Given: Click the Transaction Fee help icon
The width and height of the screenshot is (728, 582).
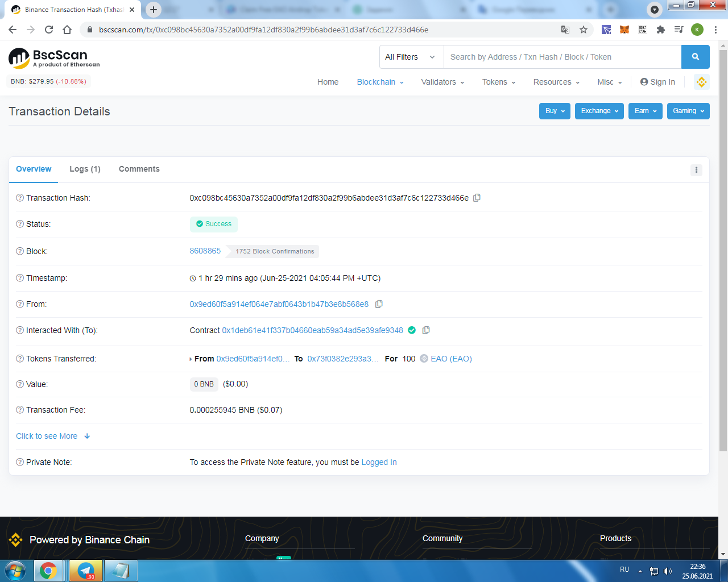Looking at the screenshot, I should (x=20, y=410).
